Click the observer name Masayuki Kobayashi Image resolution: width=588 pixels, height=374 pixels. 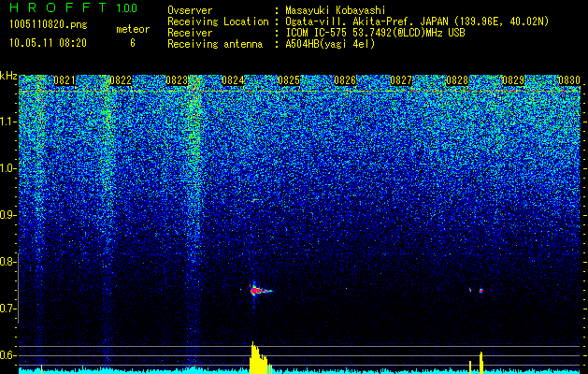coord(336,10)
